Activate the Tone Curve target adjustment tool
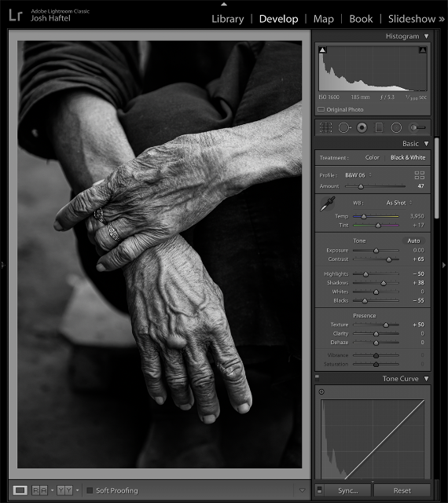 click(321, 391)
